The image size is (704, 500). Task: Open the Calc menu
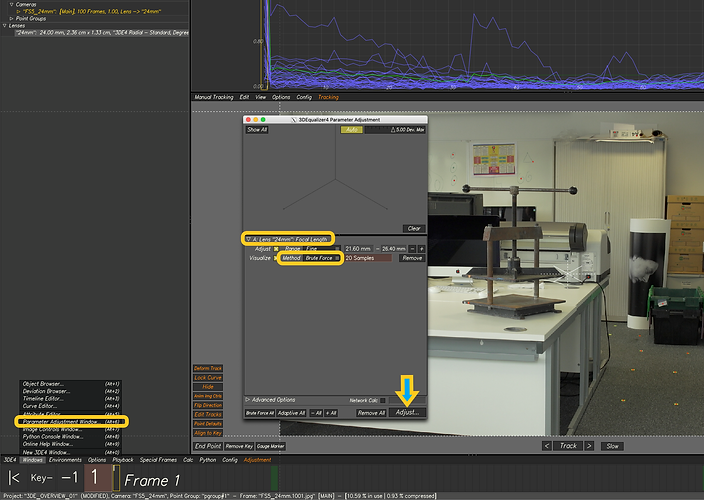[x=188, y=460]
